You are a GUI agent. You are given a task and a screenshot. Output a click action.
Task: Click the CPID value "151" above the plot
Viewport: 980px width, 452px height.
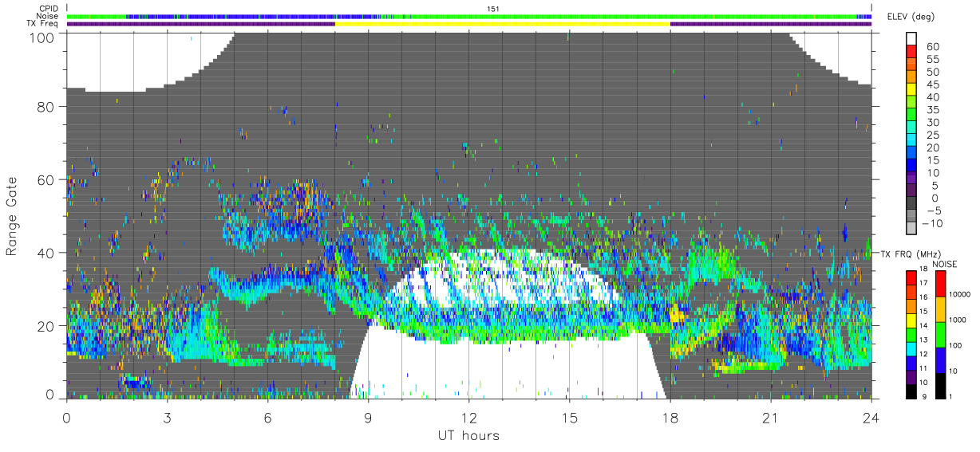click(x=492, y=9)
